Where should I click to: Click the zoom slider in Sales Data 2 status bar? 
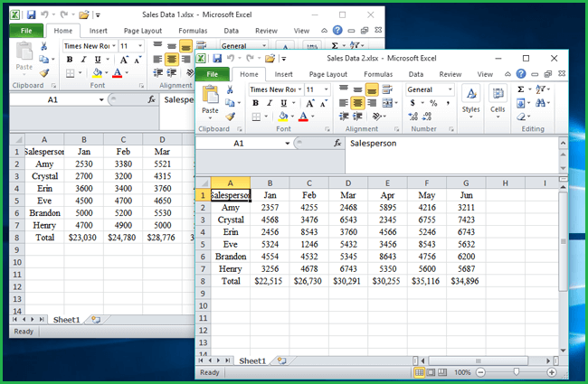point(516,372)
